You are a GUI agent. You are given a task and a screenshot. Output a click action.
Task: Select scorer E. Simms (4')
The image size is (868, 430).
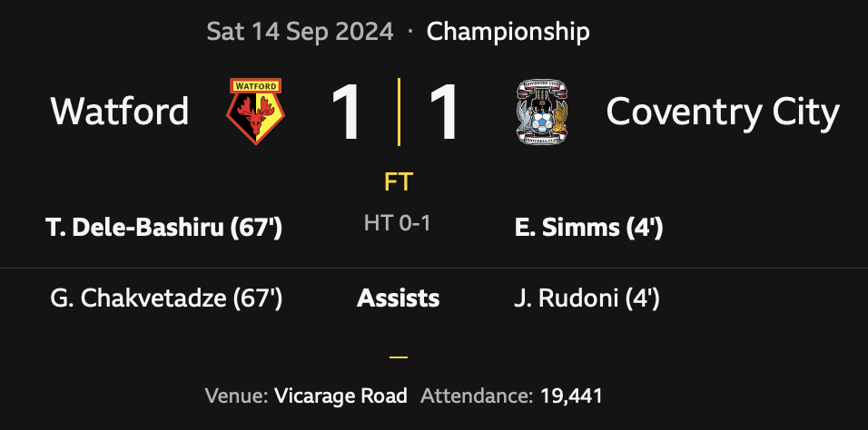point(587,228)
